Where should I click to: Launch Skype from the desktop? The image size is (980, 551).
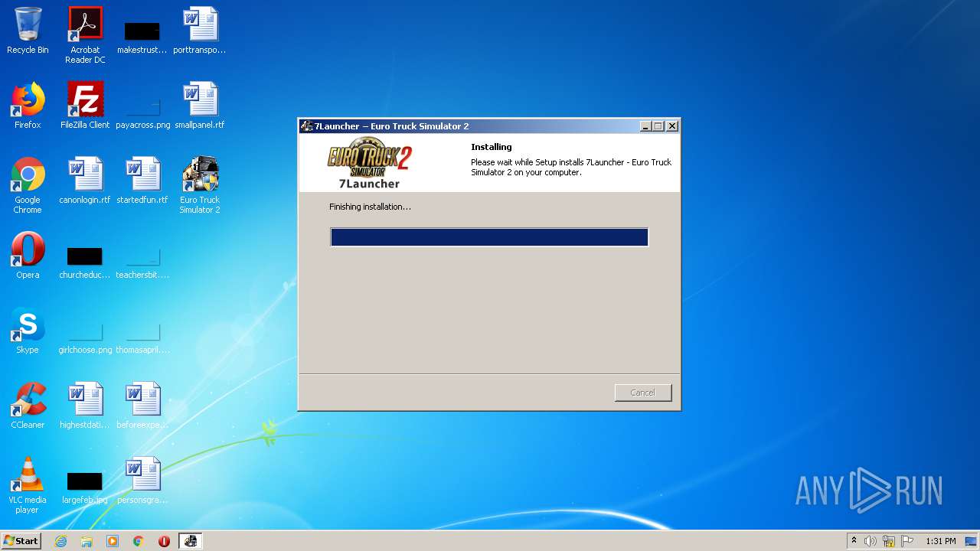click(28, 331)
